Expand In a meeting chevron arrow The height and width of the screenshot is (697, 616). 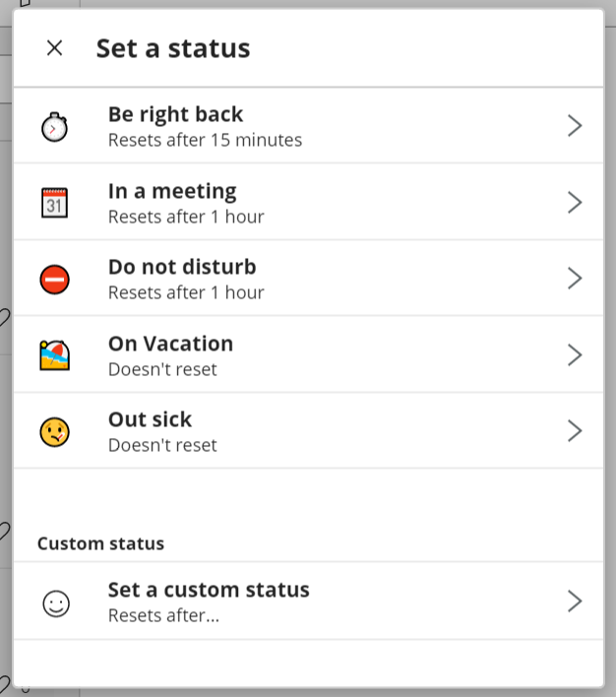coord(575,203)
